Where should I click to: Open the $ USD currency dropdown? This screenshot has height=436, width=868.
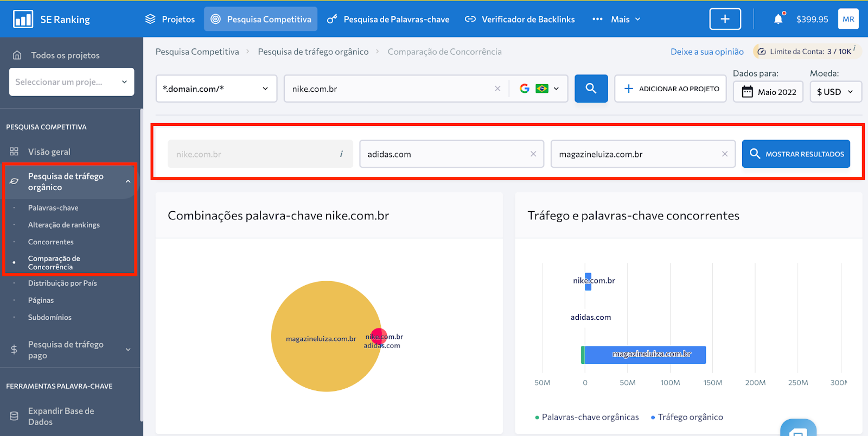[x=835, y=92]
